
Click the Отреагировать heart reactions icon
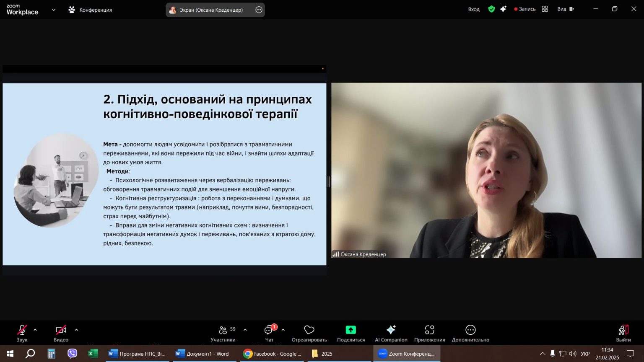point(309,334)
